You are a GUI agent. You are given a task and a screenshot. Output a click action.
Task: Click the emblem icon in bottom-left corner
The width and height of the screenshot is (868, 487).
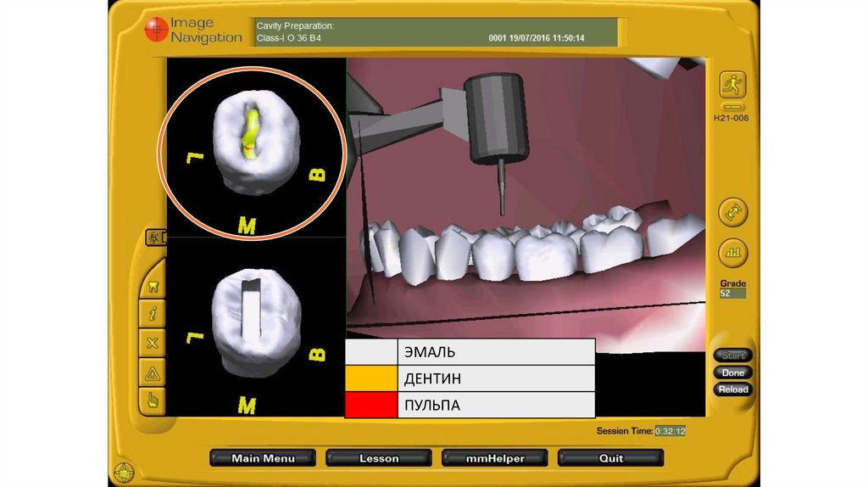point(124,473)
